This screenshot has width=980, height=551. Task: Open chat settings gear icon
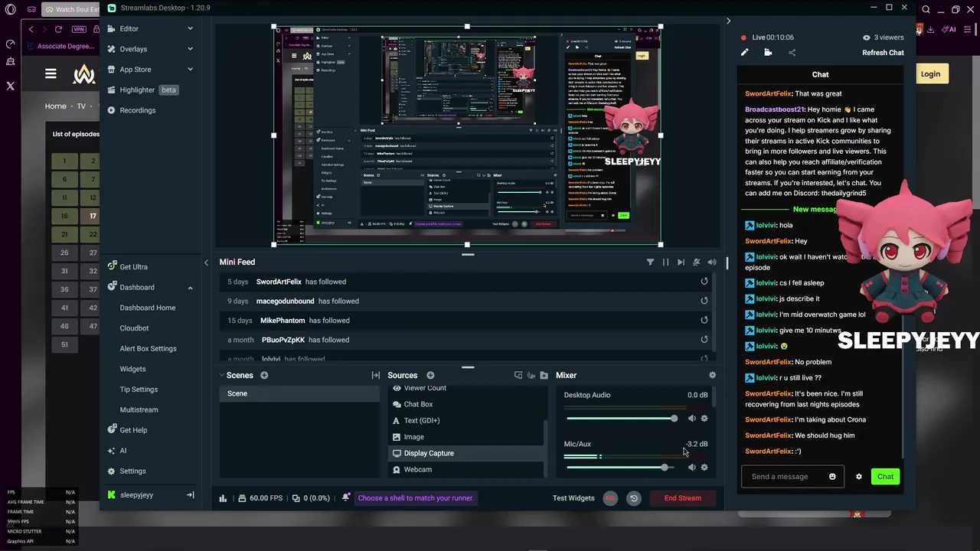[858, 477]
